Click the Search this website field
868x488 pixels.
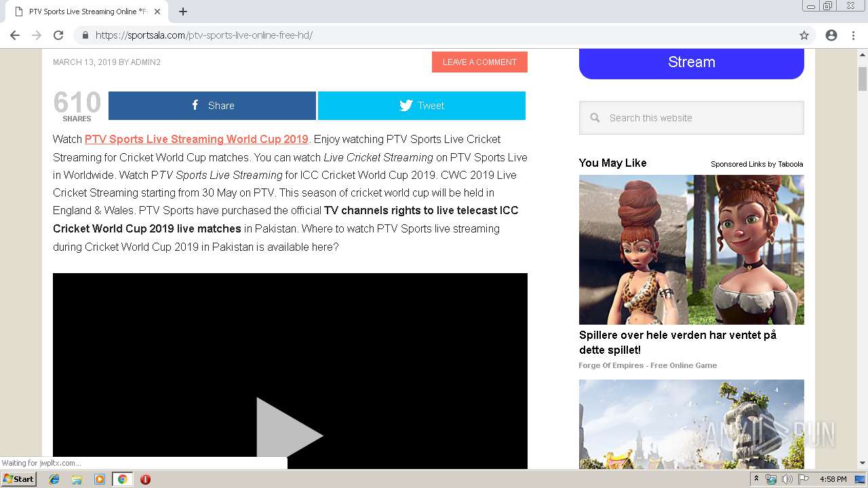tap(692, 118)
